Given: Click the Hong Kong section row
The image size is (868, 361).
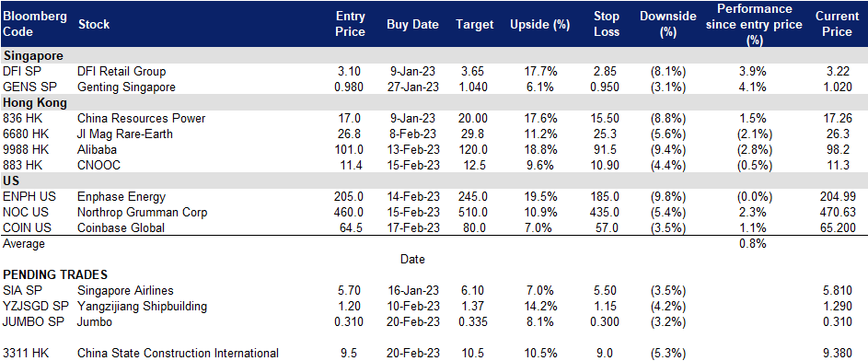Looking at the screenshot, I should click(434, 102).
